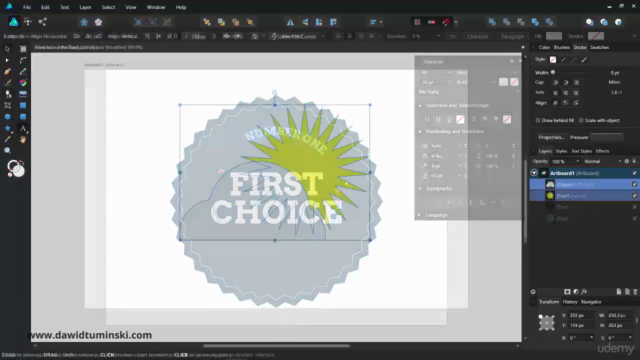Choose the textured brush stroke style
The image size is (640, 360).
point(584,60)
